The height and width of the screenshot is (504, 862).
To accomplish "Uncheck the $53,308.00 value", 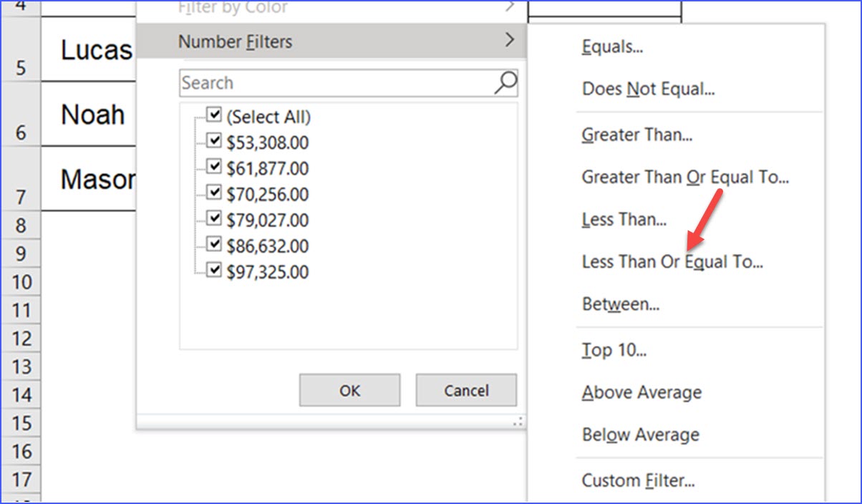I will coord(213,140).
